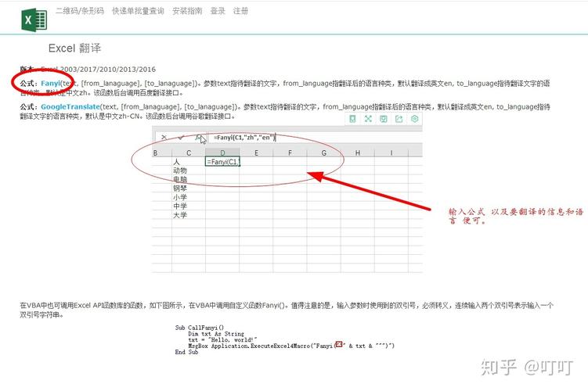Click the Excel 翻译 page heading
The height and width of the screenshot is (391, 588).
(74, 48)
